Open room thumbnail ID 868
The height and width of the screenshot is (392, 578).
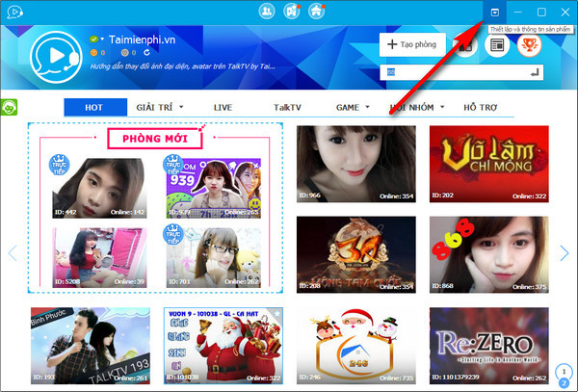[x=488, y=254]
